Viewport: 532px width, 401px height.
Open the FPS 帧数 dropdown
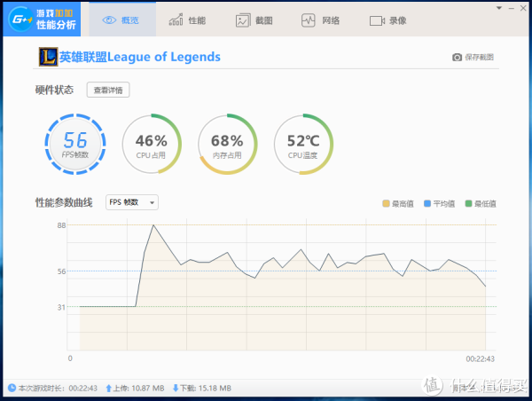click(x=132, y=202)
